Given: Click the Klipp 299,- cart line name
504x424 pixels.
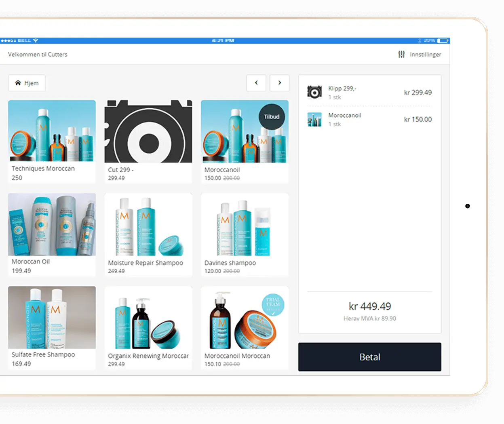Looking at the screenshot, I should (x=342, y=89).
